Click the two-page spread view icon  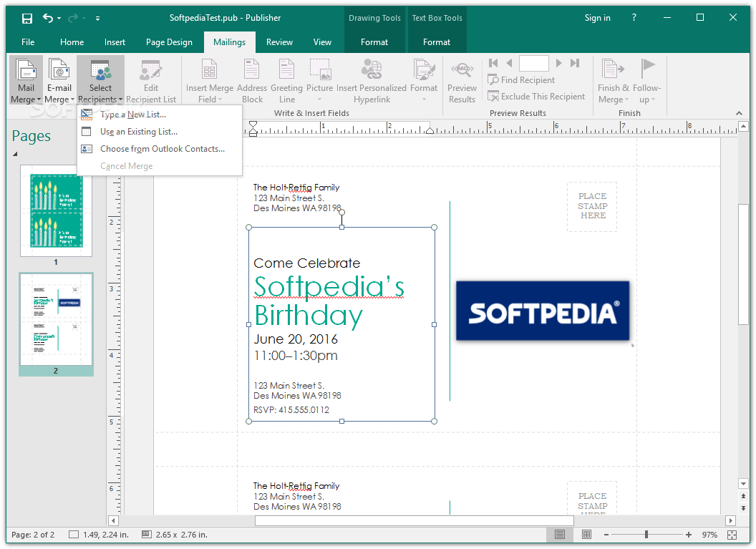pyautogui.click(x=586, y=535)
